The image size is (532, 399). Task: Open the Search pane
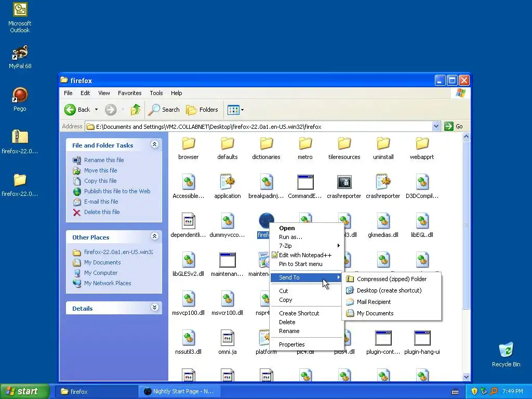pos(164,110)
